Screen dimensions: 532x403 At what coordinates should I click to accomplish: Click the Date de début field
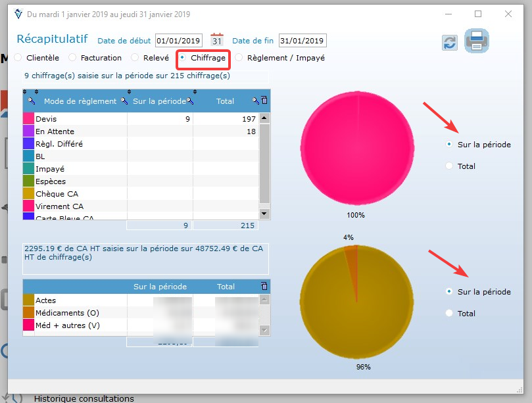coord(178,40)
